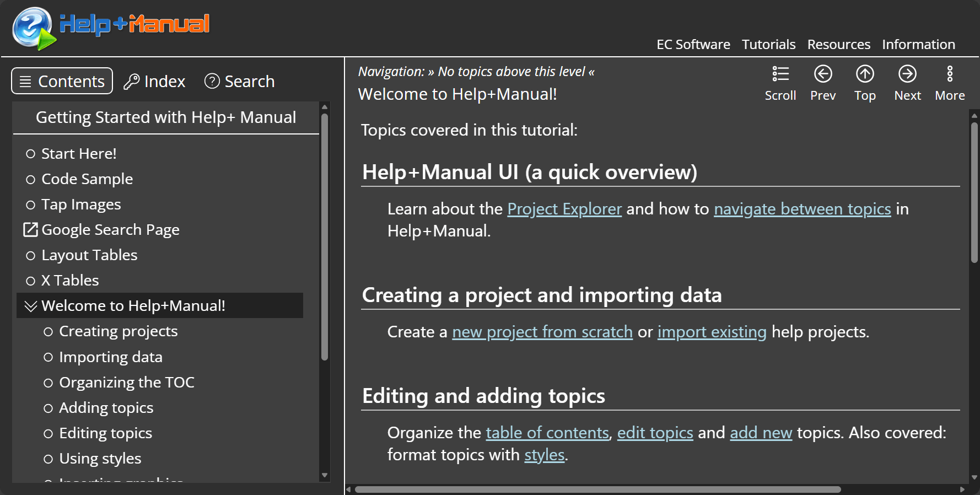Image resolution: width=980 pixels, height=495 pixels.
Task: Switch to the Contents tab
Action: point(62,81)
